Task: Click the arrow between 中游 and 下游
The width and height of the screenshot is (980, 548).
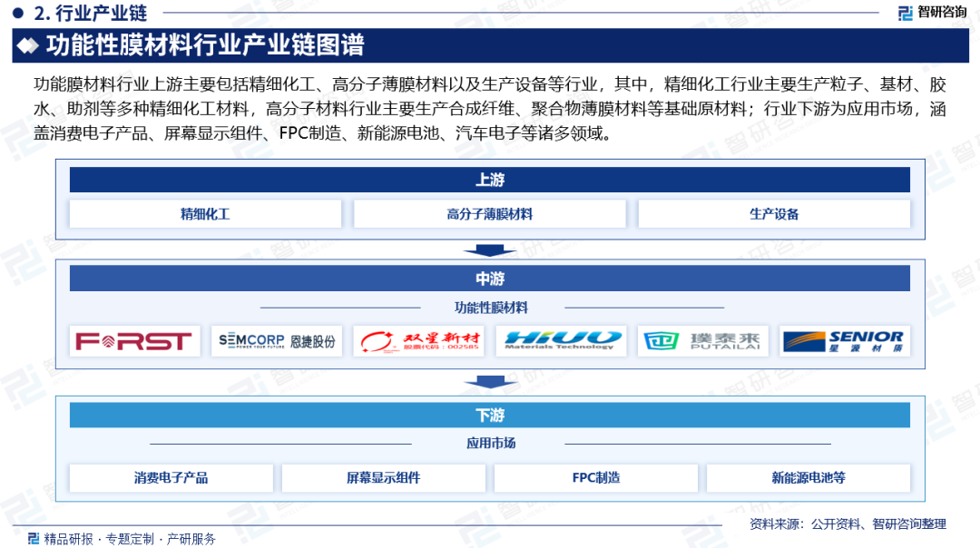Action: 489,385
